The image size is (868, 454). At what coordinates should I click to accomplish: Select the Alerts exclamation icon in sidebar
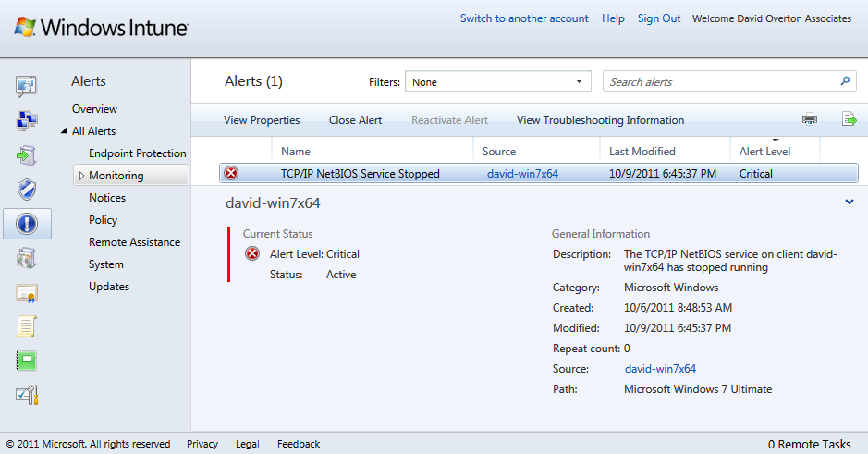coord(27,224)
